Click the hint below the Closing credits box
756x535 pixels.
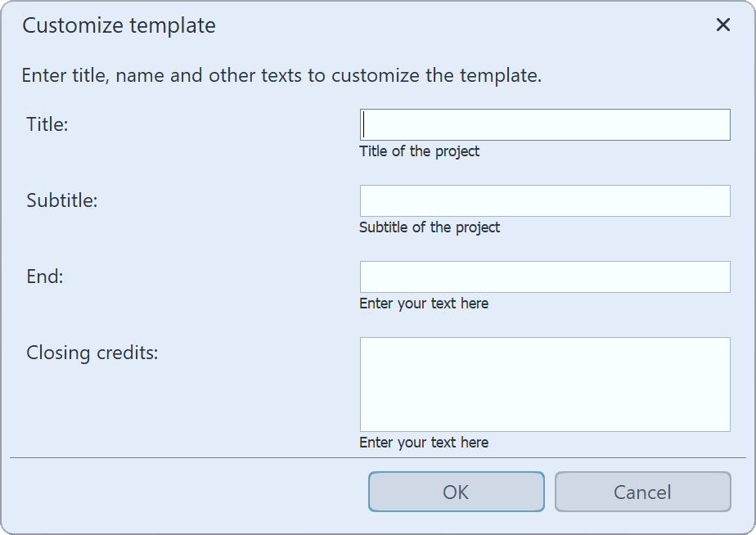[x=424, y=443]
